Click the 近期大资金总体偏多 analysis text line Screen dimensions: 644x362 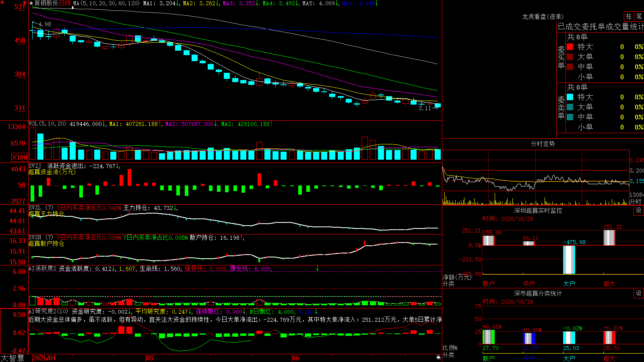tap(235, 319)
